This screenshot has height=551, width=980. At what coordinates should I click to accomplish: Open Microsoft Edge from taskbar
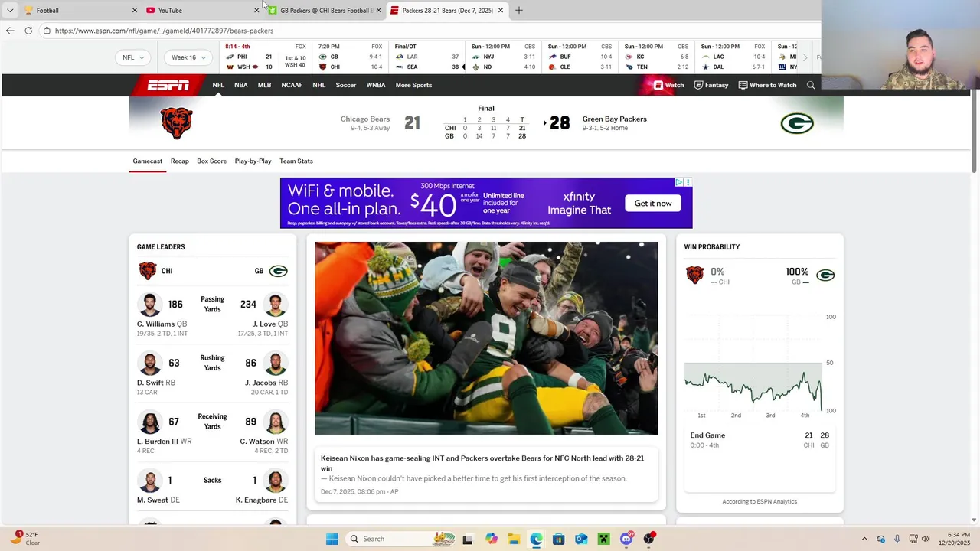(x=536, y=539)
